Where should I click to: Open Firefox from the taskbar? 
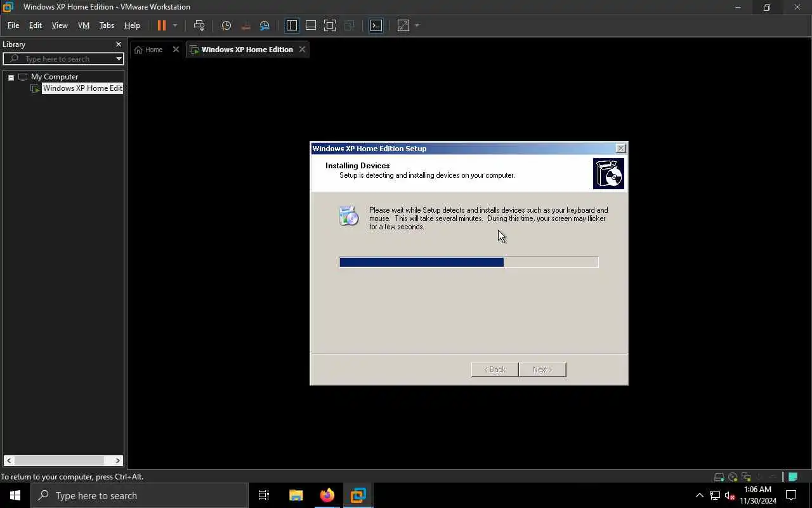click(x=327, y=495)
